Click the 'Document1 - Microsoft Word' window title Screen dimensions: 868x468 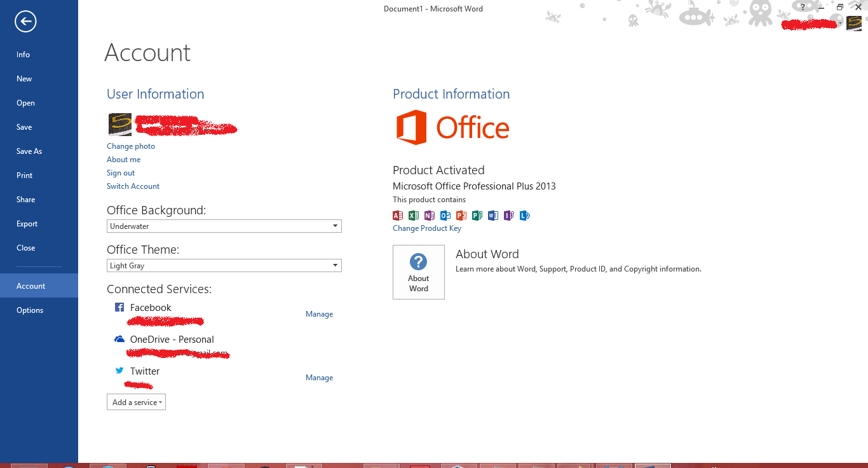(433, 9)
